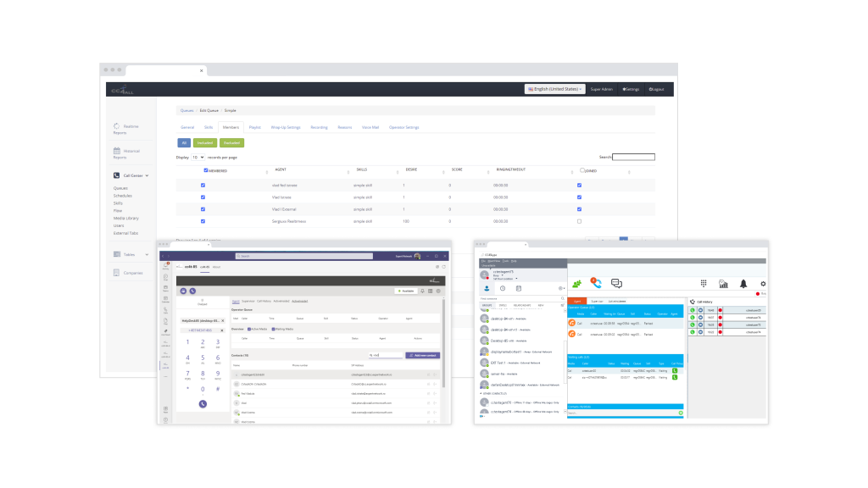Viewport: 868px width, 488px height.
Task: Open the dialpad grid icon in CC4Skype toolbar
Action: (x=704, y=283)
